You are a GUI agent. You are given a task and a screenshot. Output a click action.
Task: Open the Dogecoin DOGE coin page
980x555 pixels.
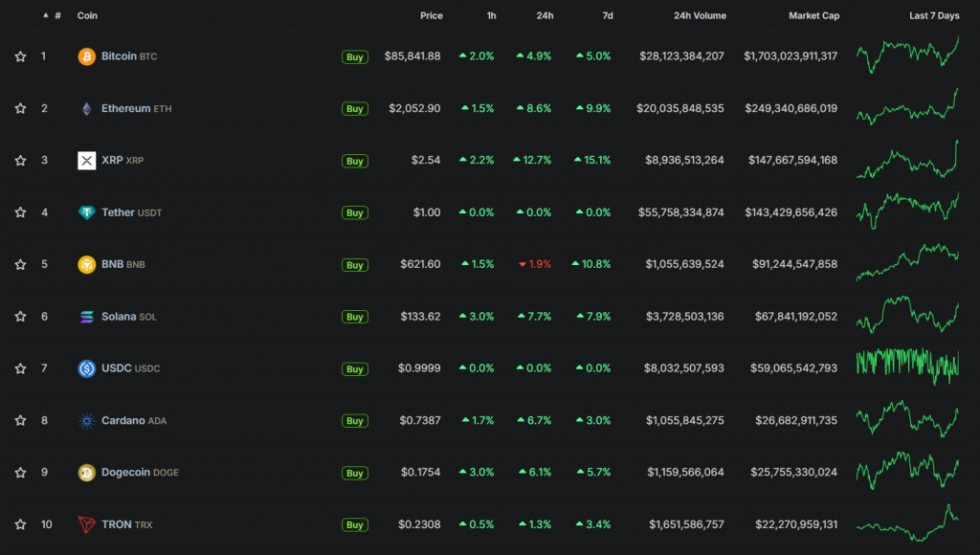[x=140, y=473]
